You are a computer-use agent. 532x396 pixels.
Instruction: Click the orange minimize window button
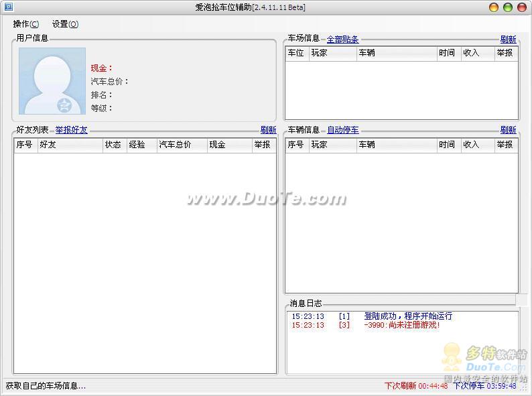[494, 7]
